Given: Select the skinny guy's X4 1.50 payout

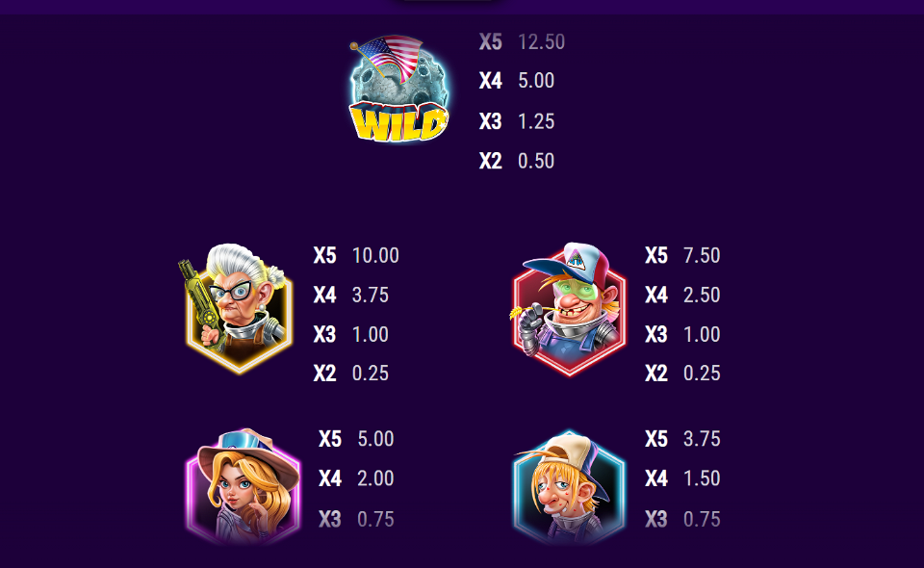Looking at the screenshot, I should pyautogui.click(x=682, y=478).
